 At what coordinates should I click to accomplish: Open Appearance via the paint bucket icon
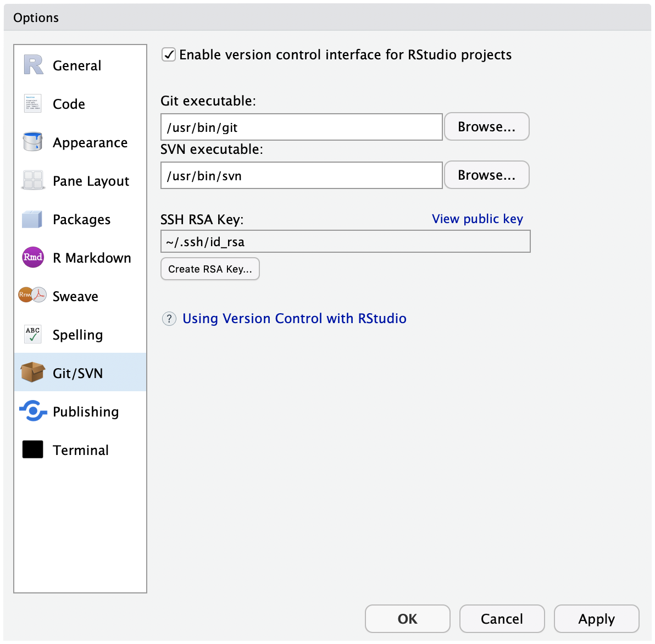[32, 142]
